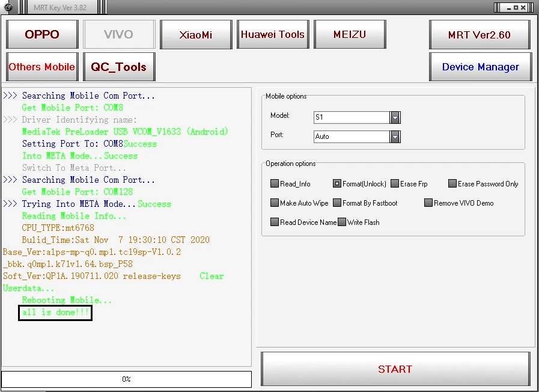Select 'Setting Port To: COM8' line
This screenshot has width=539, height=392.
[x=73, y=144]
